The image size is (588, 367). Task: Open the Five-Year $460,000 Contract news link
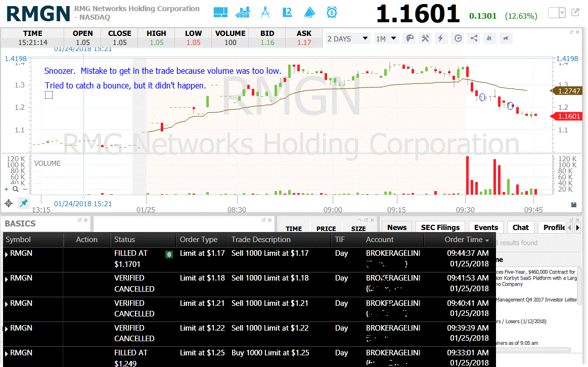coord(535,278)
